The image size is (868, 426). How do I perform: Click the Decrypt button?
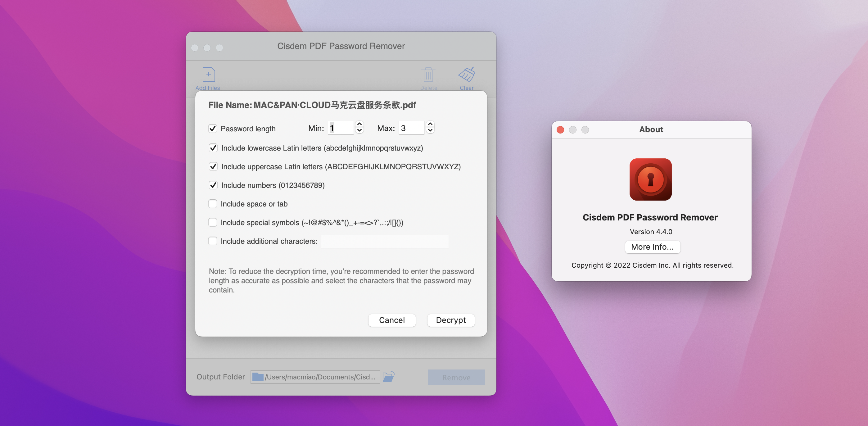[450, 320]
